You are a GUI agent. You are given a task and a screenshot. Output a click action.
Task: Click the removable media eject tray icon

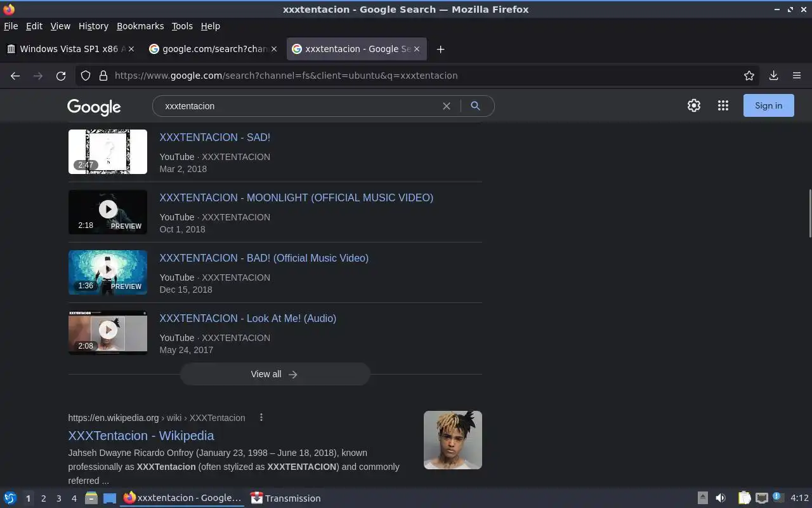click(x=703, y=498)
